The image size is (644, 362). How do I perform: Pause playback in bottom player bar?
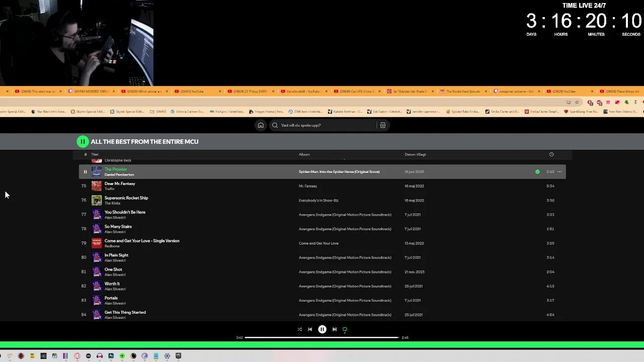[x=322, y=329]
